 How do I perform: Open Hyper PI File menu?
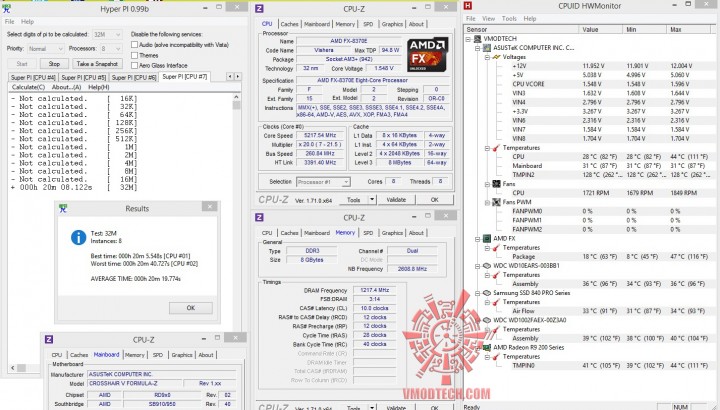click(9, 22)
